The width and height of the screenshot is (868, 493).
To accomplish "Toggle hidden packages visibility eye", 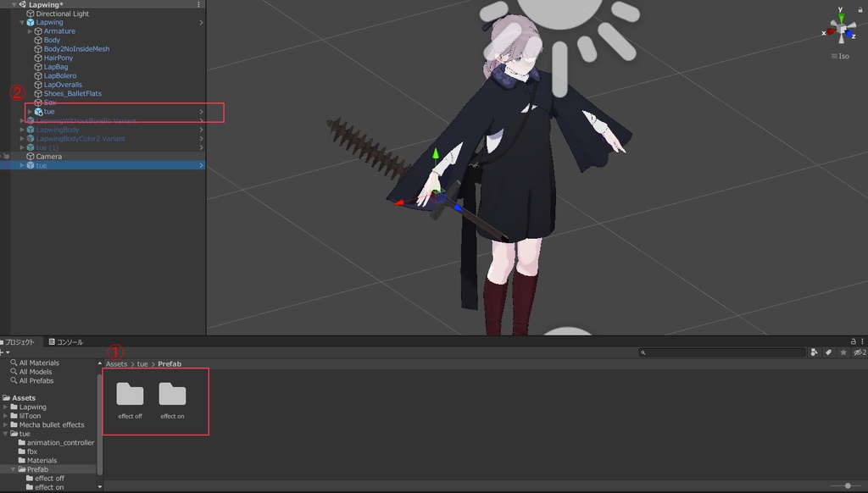I will (x=860, y=352).
